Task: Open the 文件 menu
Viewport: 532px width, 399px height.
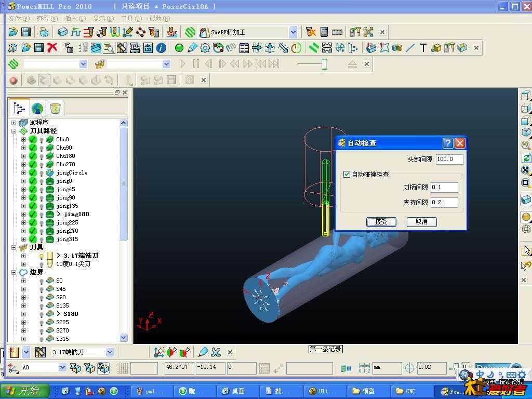Action: pyautogui.click(x=19, y=18)
